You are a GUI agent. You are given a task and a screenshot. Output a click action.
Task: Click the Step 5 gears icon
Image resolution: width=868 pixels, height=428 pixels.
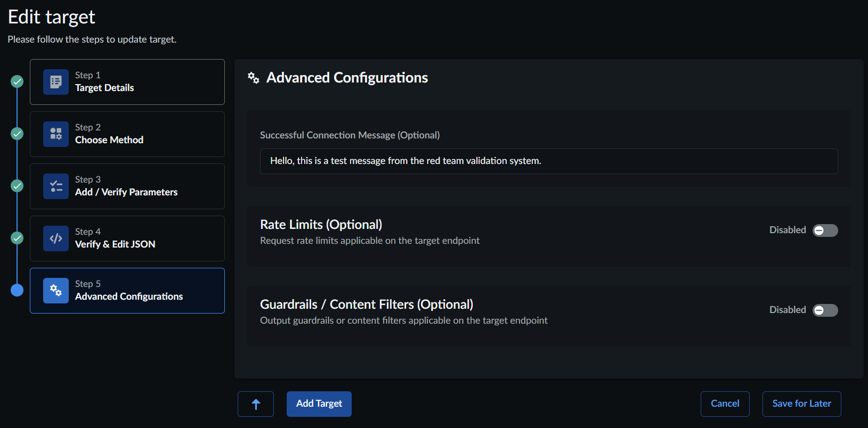[x=56, y=291]
